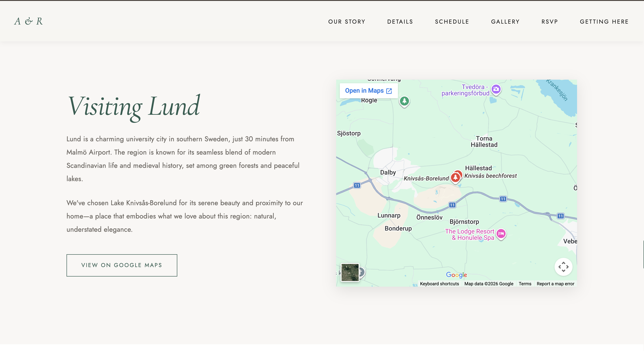Select the pink hotel pin at The Lodge Resort

(x=501, y=234)
